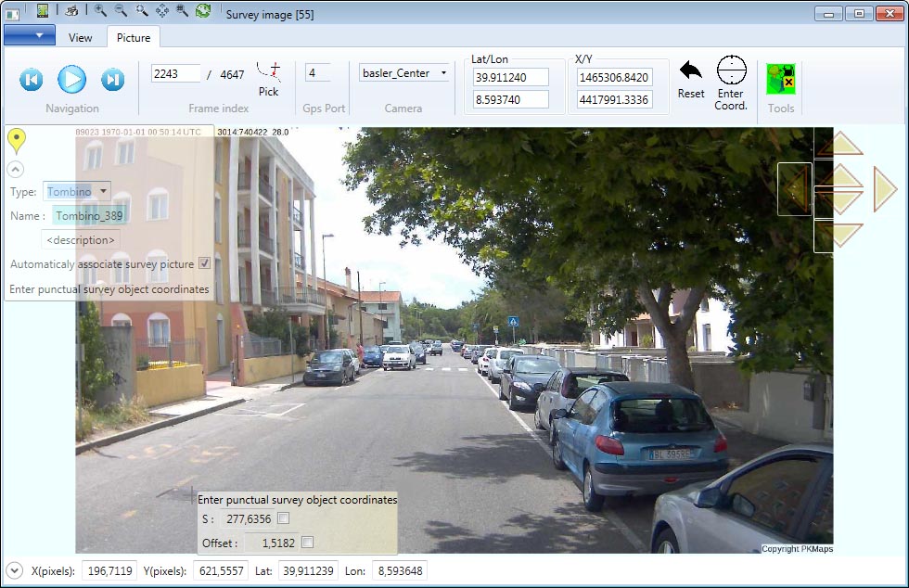Click the Y coordinate field 4417991.3336
The image size is (909, 588).
(614, 100)
